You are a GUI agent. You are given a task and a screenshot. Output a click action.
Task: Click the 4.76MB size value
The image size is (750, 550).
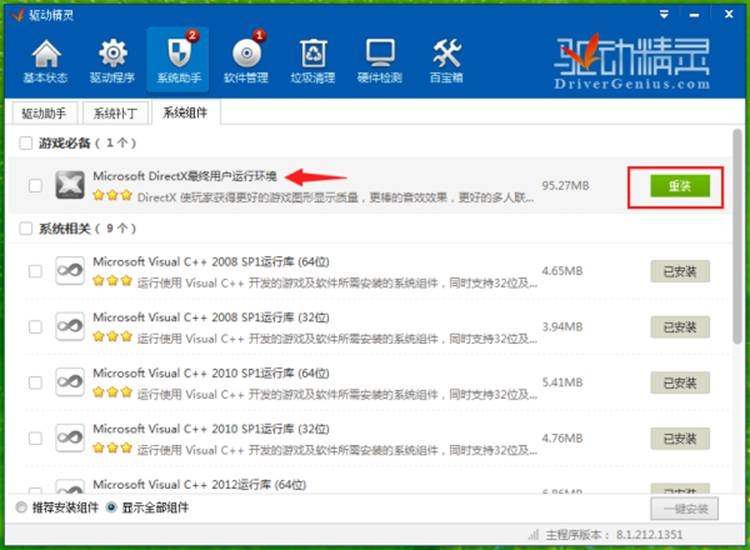562,438
